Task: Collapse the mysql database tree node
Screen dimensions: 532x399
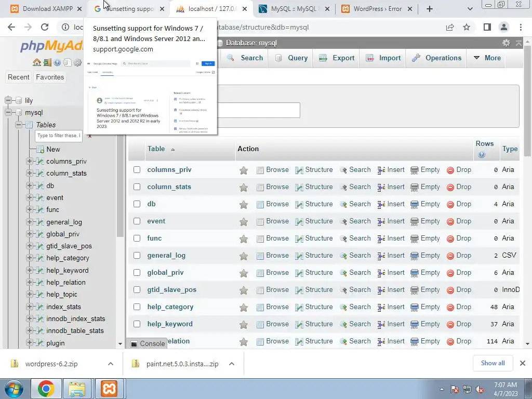Action: [8, 112]
